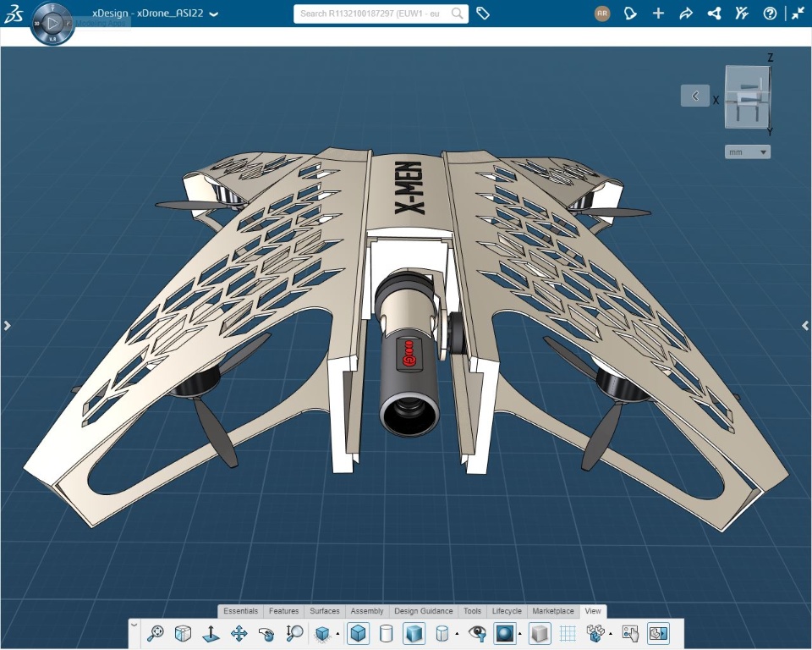The height and width of the screenshot is (650, 812).
Task: Toggle shaded with edges display mode
Action: [x=359, y=633]
